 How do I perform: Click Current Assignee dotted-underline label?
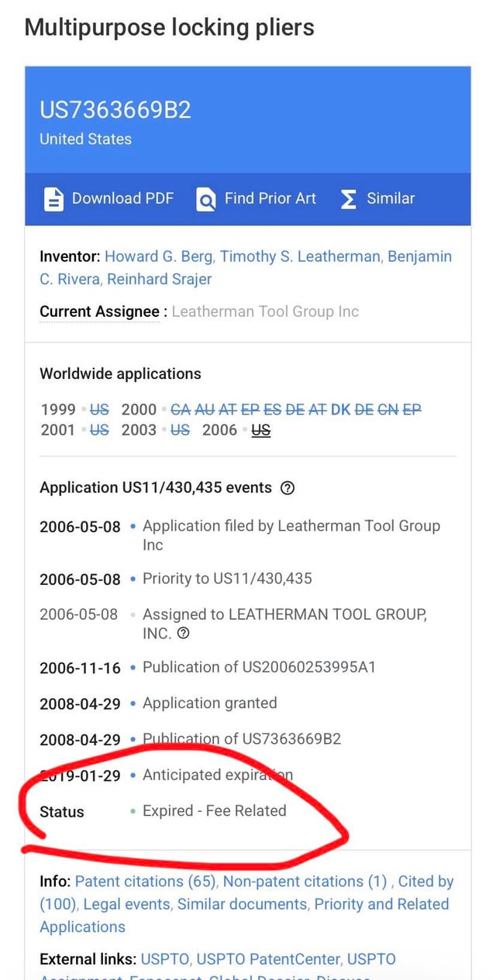tap(99, 311)
